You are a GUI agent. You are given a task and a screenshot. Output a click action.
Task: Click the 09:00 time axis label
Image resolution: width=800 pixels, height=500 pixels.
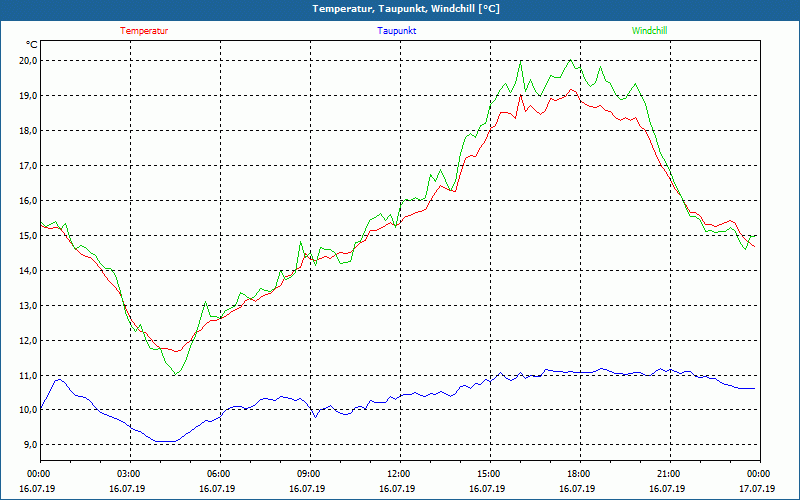coord(309,474)
